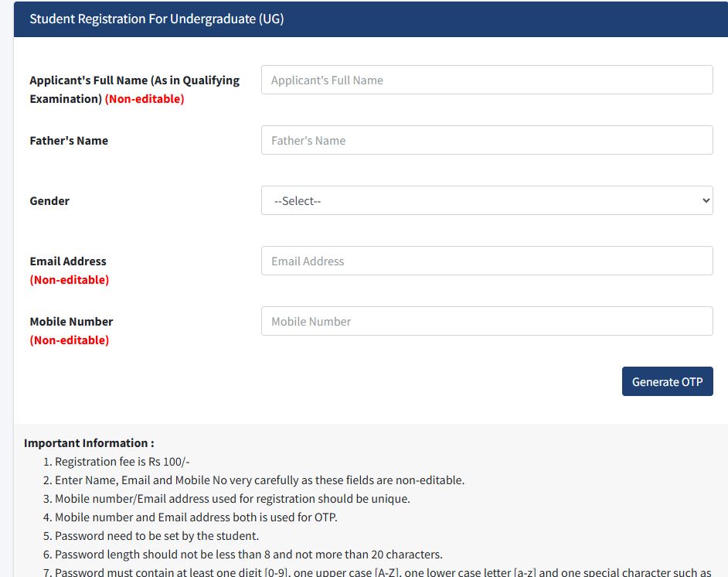The width and height of the screenshot is (728, 577).
Task: Click the red Non-editable text under Mobile Number
Action: (x=70, y=340)
